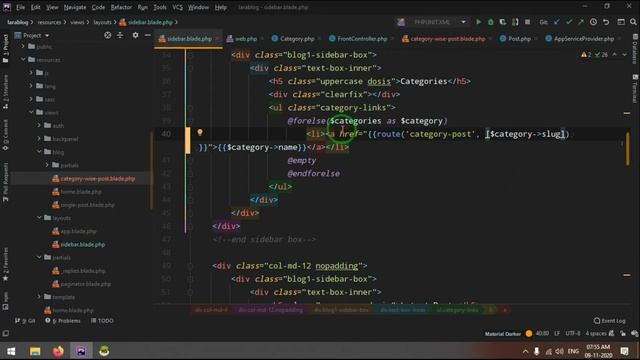Click the 4 spaces indent setting

coord(596,333)
